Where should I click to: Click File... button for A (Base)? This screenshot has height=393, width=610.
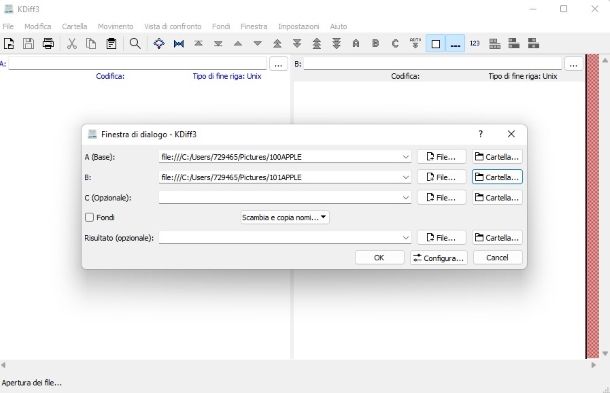441,157
